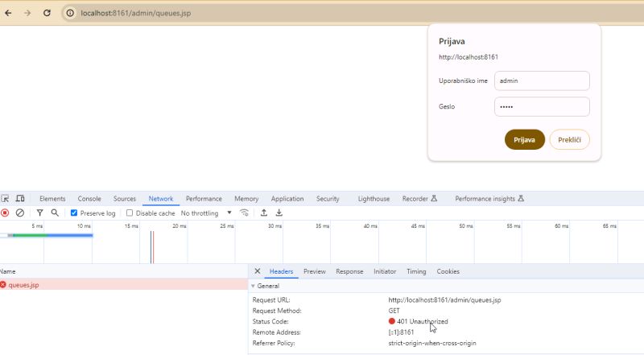Open the Memory tab

coord(246,199)
